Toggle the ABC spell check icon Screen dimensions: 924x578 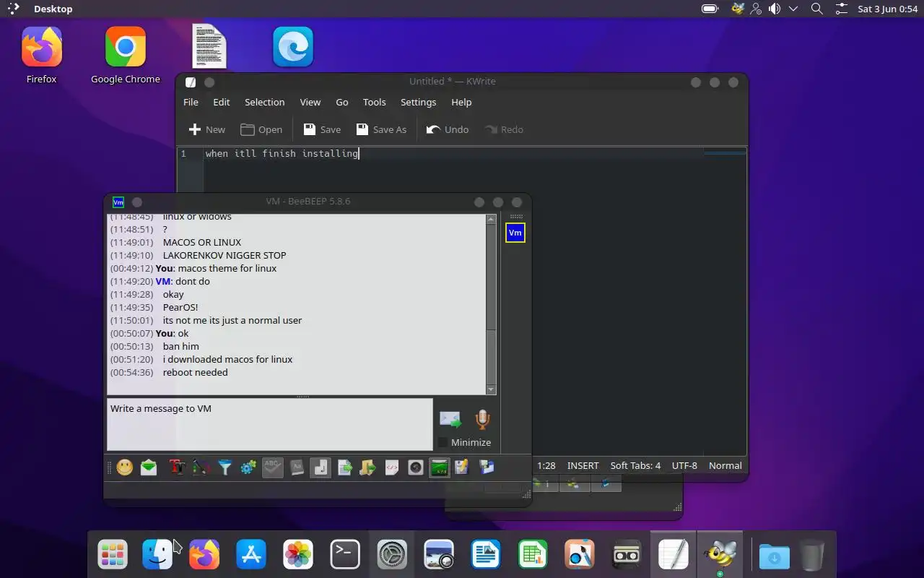point(272,467)
